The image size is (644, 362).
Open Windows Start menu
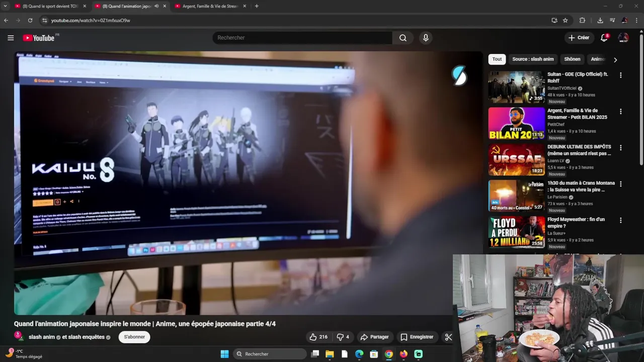point(224,354)
